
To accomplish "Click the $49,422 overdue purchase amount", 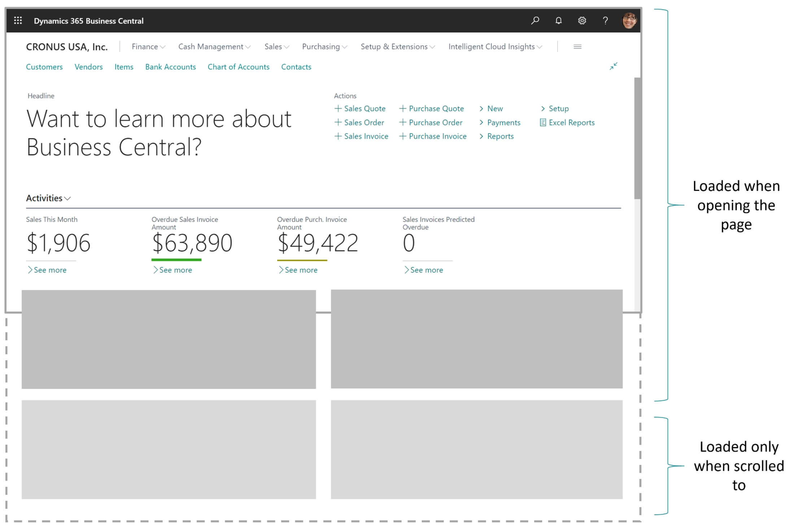I will [x=318, y=243].
